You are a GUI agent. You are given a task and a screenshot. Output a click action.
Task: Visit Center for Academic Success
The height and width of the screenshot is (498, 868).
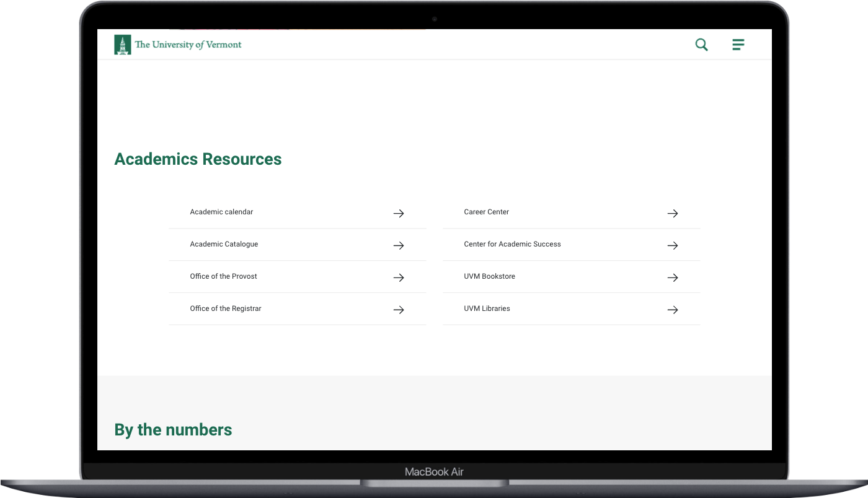[x=512, y=244]
